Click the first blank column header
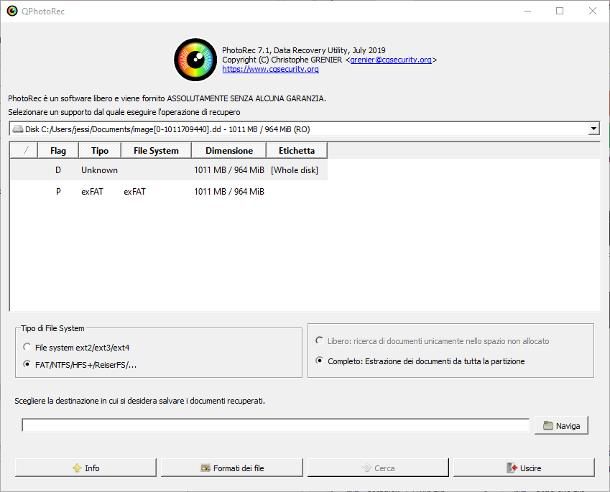Viewport: 610px width, 492px height. point(24,151)
